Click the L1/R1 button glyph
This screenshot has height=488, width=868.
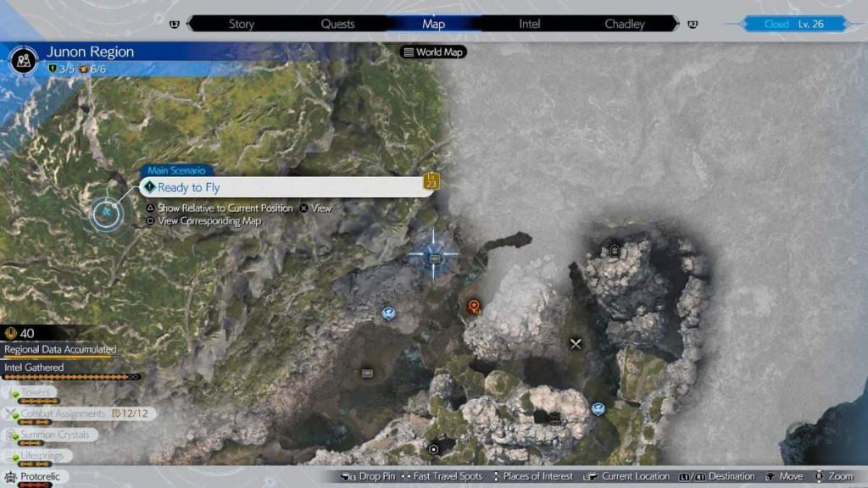click(x=692, y=476)
